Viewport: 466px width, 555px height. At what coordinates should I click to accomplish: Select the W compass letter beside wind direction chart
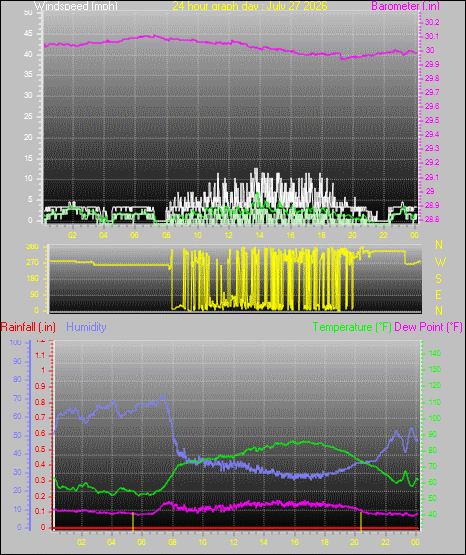[x=440, y=262]
